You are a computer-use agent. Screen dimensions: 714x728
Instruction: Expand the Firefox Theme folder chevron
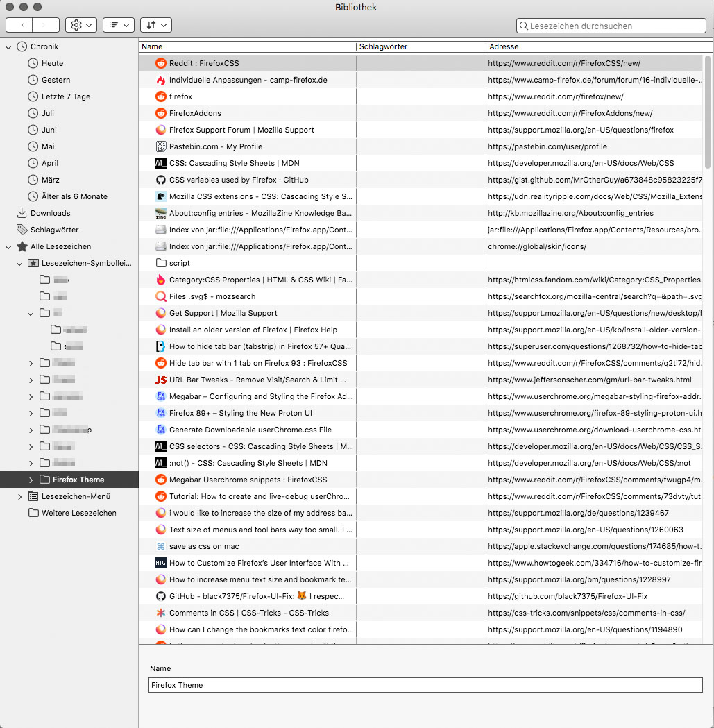[x=31, y=480]
